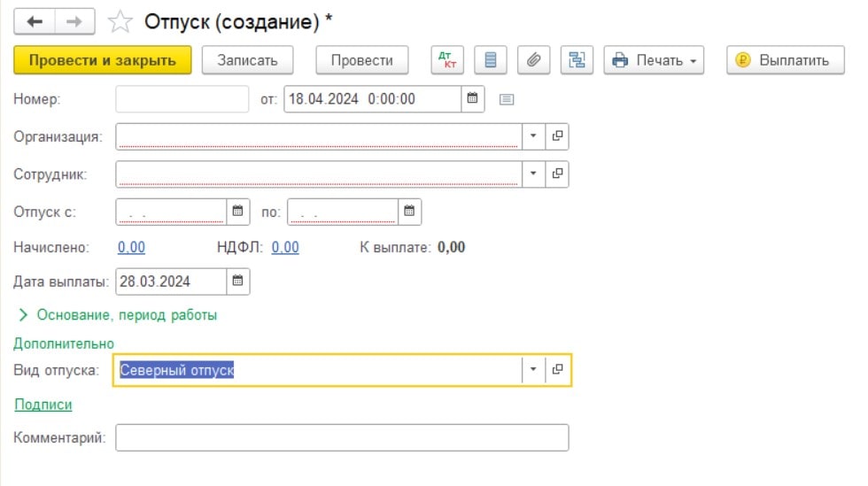Click the Записать button
The height and width of the screenshot is (486, 868).
tap(247, 60)
